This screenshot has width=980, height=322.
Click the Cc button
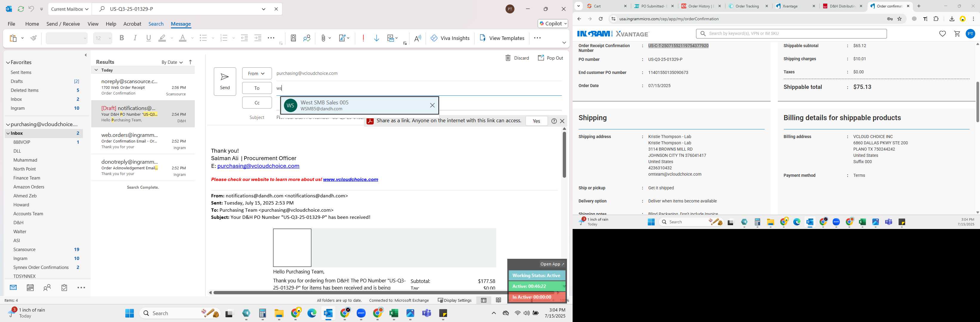pyautogui.click(x=257, y=103)
